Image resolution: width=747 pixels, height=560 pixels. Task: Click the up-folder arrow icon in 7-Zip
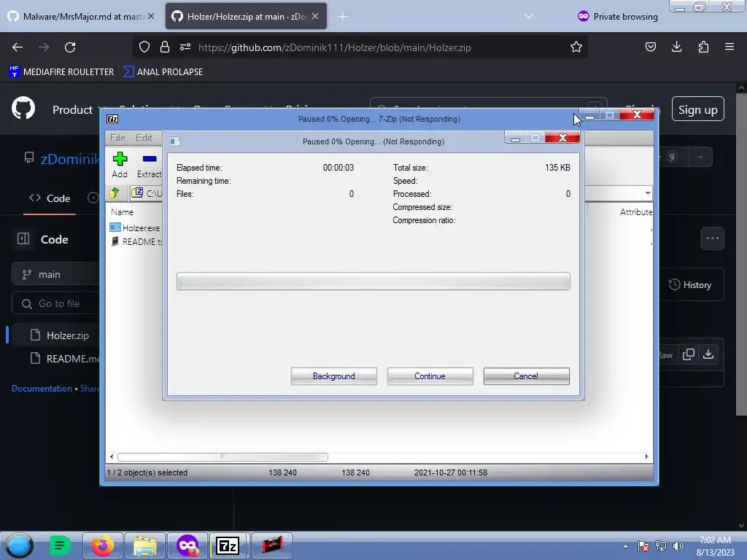tap(115, 192)
